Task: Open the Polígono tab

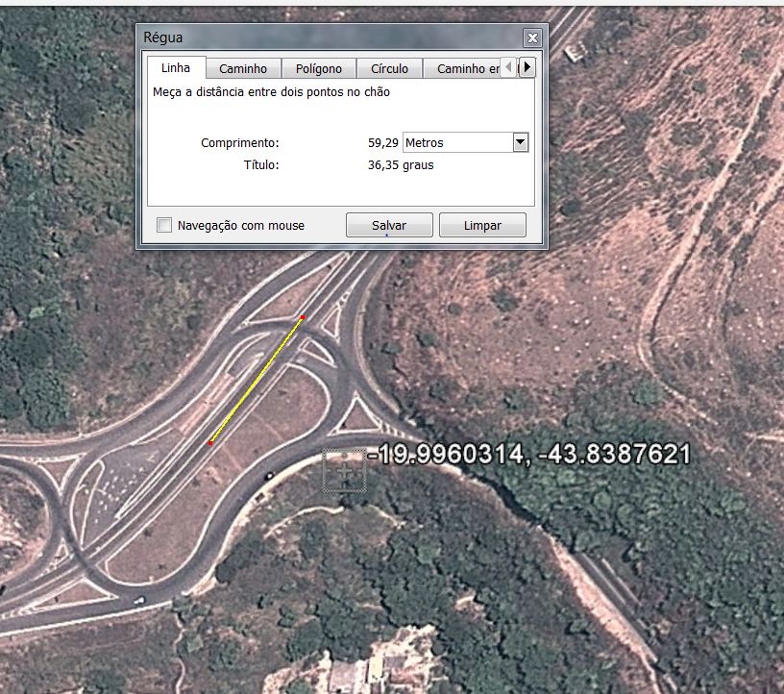Action: click(318, 68)
